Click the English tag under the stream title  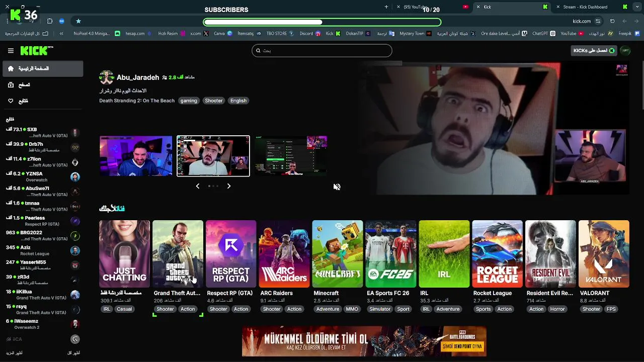point(238,101)
